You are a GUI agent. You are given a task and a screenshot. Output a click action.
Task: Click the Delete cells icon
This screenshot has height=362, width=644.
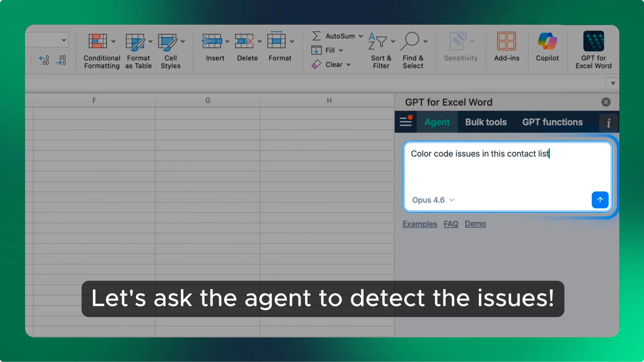244,41
